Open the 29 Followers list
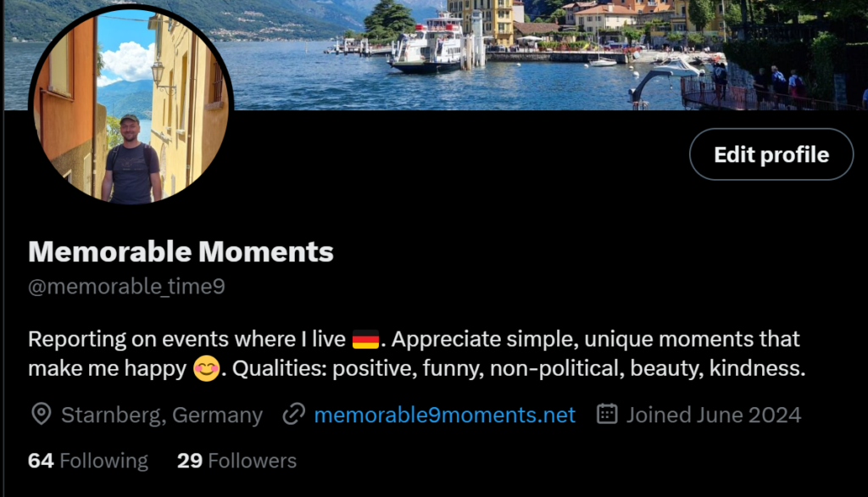The width and height of the screenshot is (868, 497). click(237, 461)
